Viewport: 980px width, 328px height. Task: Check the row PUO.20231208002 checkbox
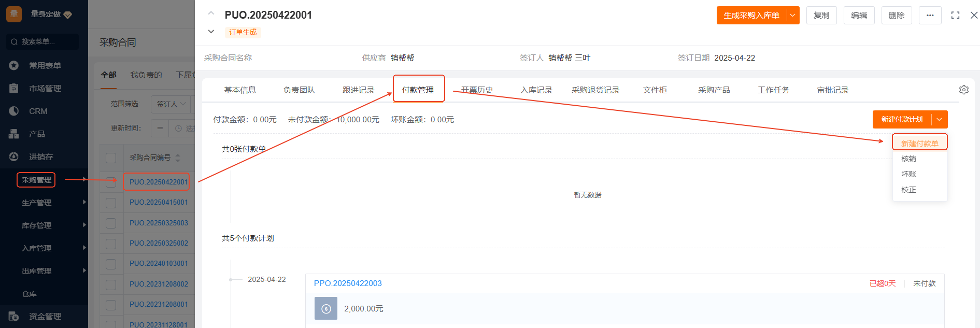click(111, 284)
